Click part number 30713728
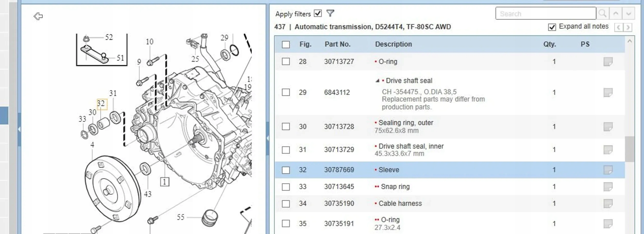This screenshot has height=234, width=644. coord(339,127)
